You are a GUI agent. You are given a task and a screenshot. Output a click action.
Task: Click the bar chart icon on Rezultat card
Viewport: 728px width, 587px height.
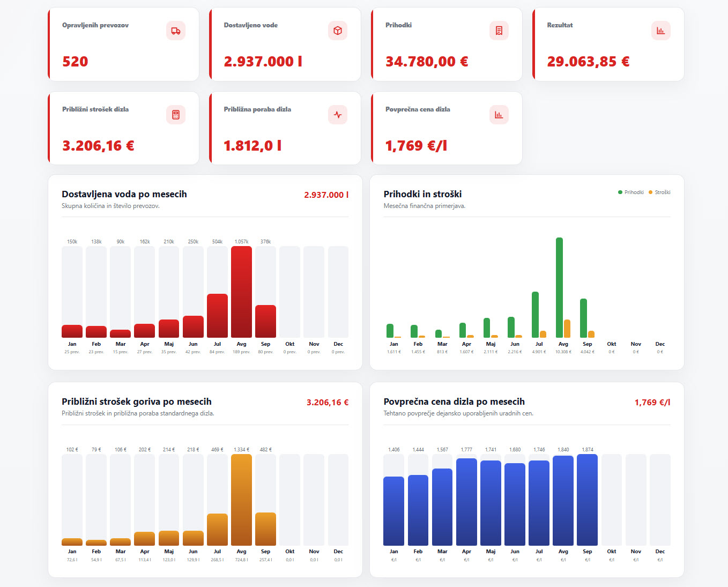(x=661, y=31)
